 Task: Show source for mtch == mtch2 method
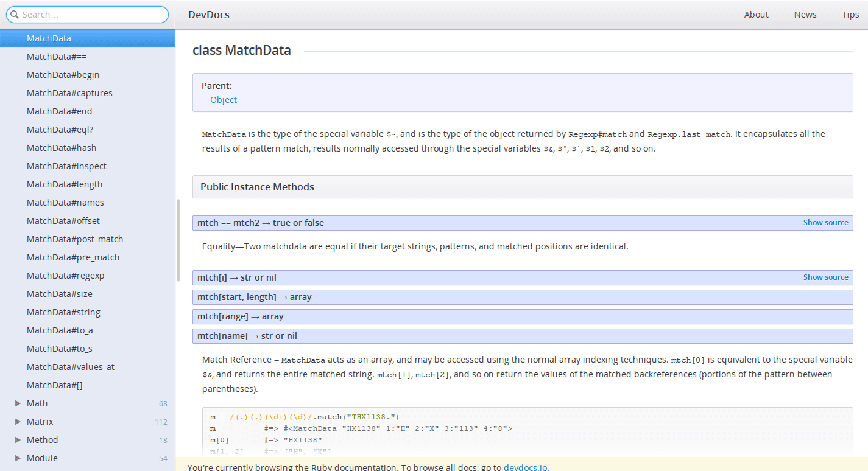tap(825, 222)
